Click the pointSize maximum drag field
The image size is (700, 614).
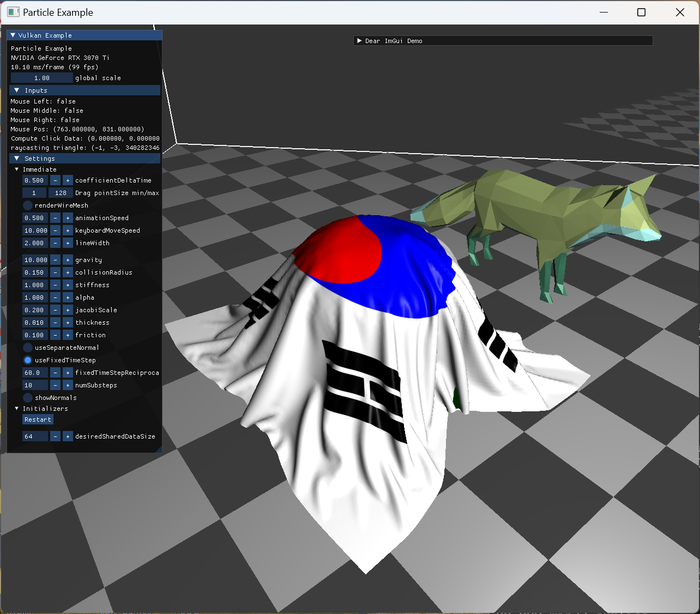61,193
